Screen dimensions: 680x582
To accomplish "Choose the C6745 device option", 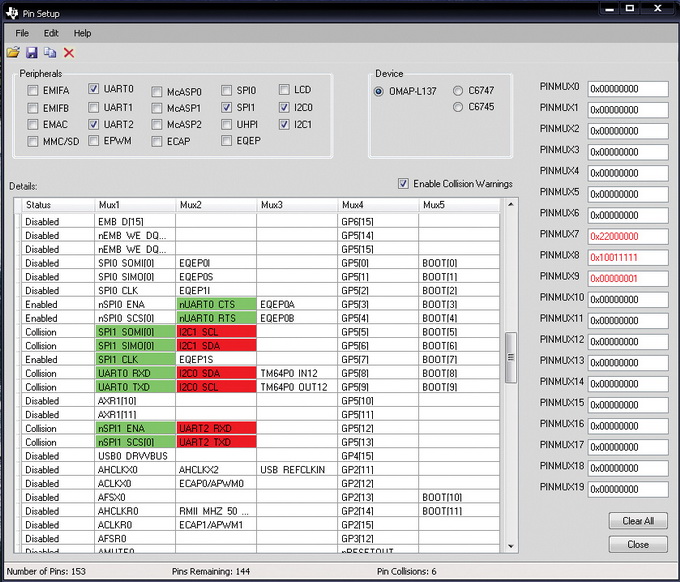I will tap(458, 107).
